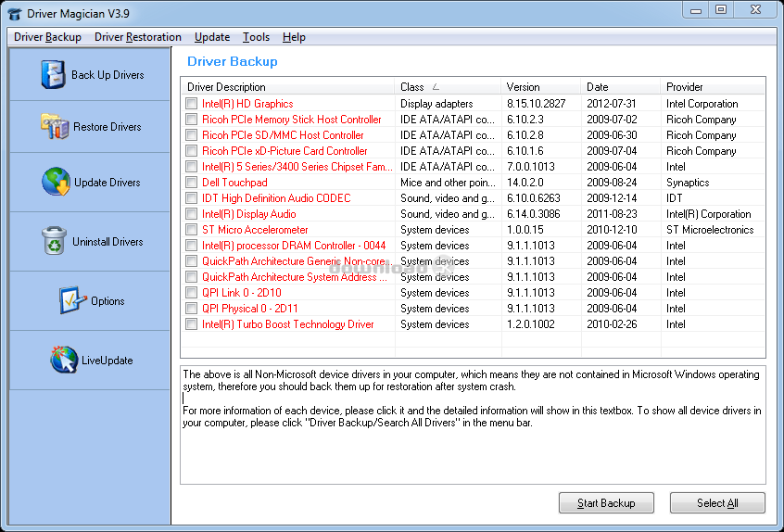Screen dimensions: 784x532
Task: Click the Update Drivers label in the sidebar
Action: (x=107, y=183)
